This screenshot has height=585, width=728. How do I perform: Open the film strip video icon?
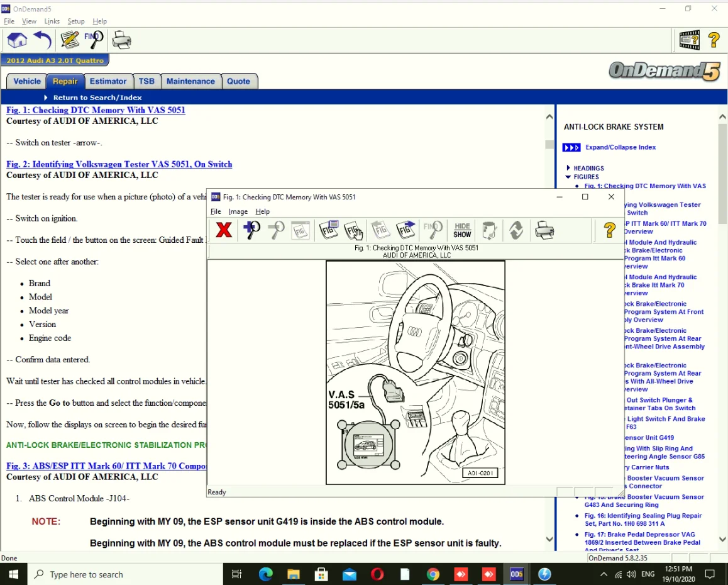coord(689,40)
